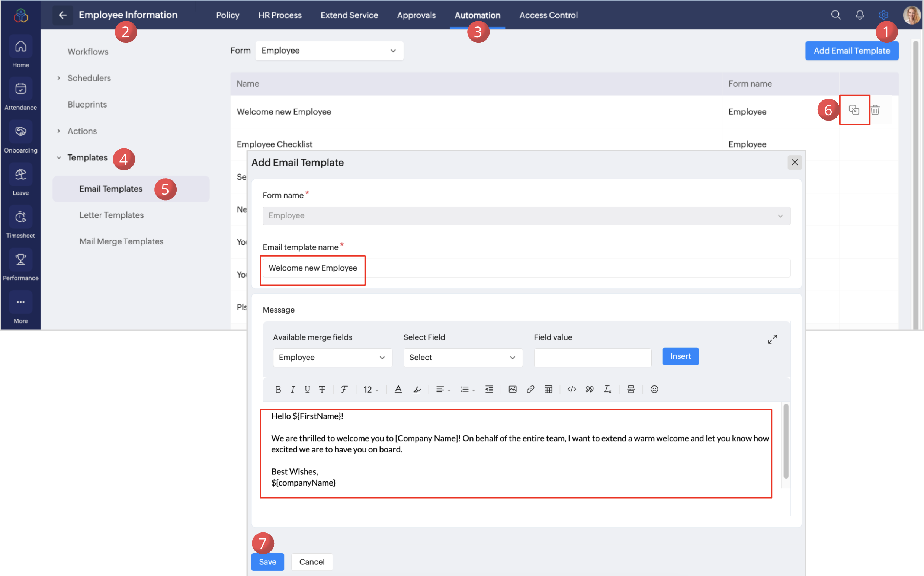Delete Welcome new Employee template
924x576 pixels.
click(x=875, y=110)
